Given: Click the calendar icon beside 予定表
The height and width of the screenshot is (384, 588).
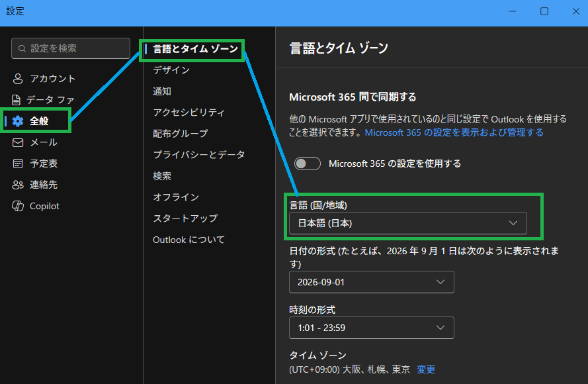Looking at the screenshot, I should [18, 164].
